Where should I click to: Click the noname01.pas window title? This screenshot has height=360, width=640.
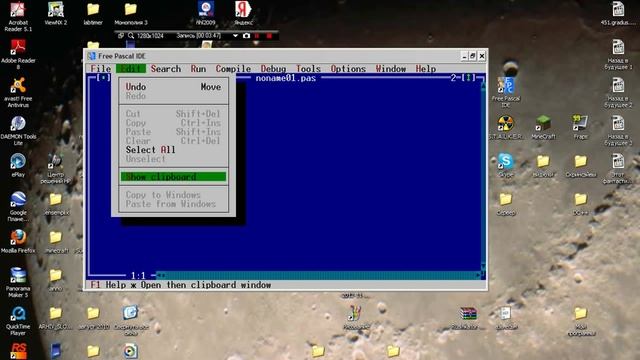[x=286, y=78]
